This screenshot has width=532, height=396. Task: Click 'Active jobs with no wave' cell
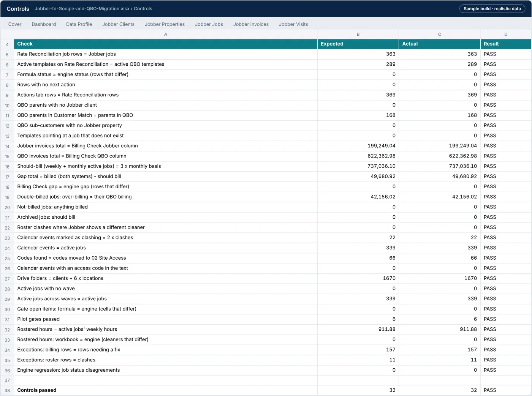(166, 289)
